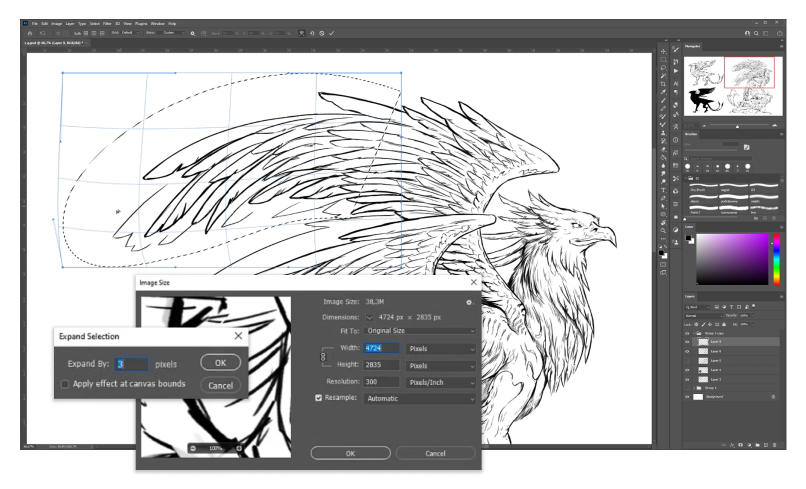Select the Move tool in the toolbar
806x489 pixels.
pyautogui.click(x=663, y=51)
